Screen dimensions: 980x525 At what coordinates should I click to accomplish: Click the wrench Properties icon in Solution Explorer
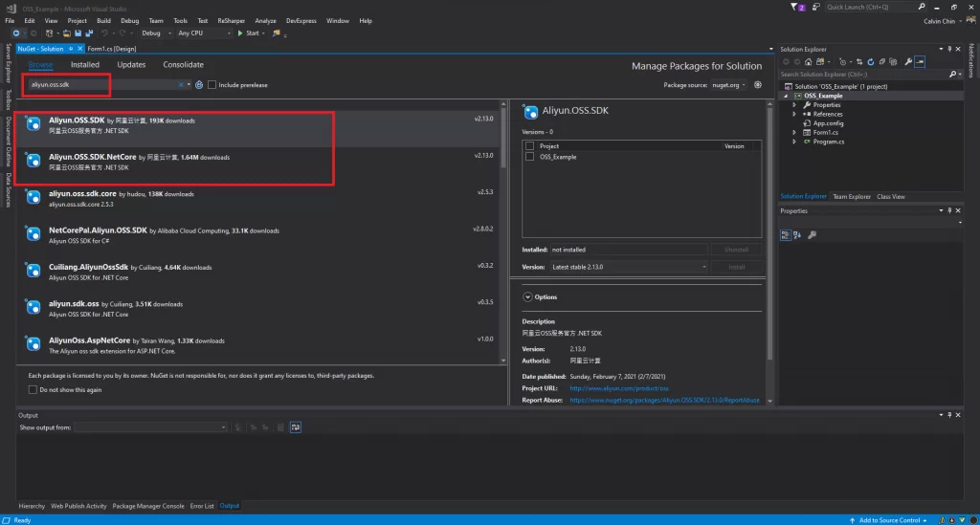point(908,62)
